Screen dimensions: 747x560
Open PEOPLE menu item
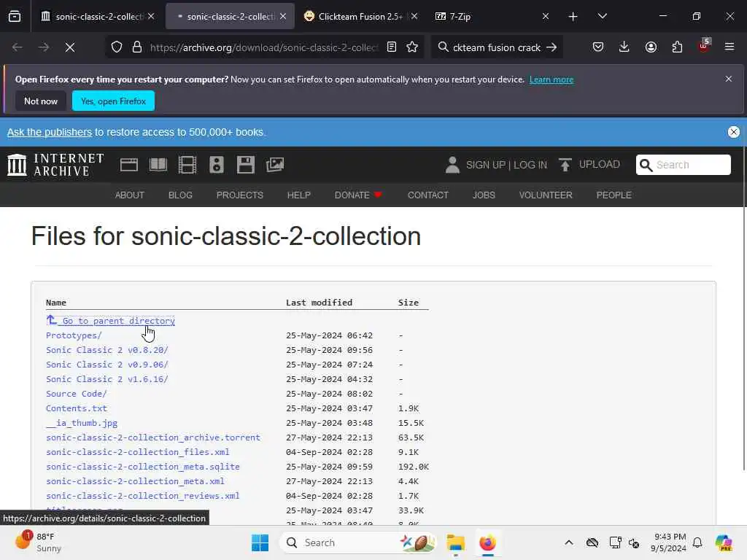(614, 195)
